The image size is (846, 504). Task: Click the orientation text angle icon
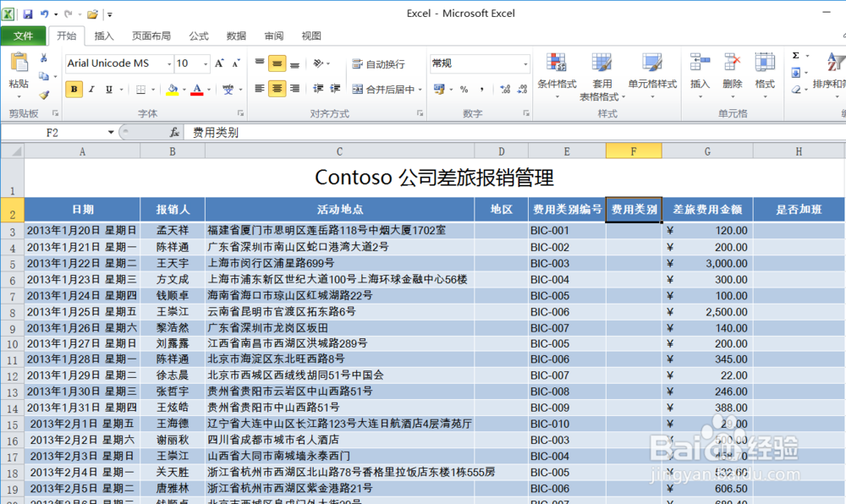tap(318, 63)
